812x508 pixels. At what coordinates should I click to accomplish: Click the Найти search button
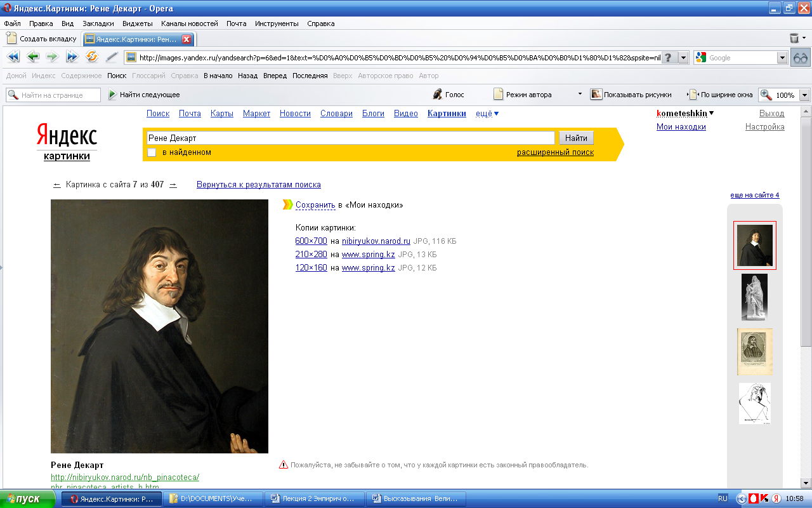click(576, 138)
